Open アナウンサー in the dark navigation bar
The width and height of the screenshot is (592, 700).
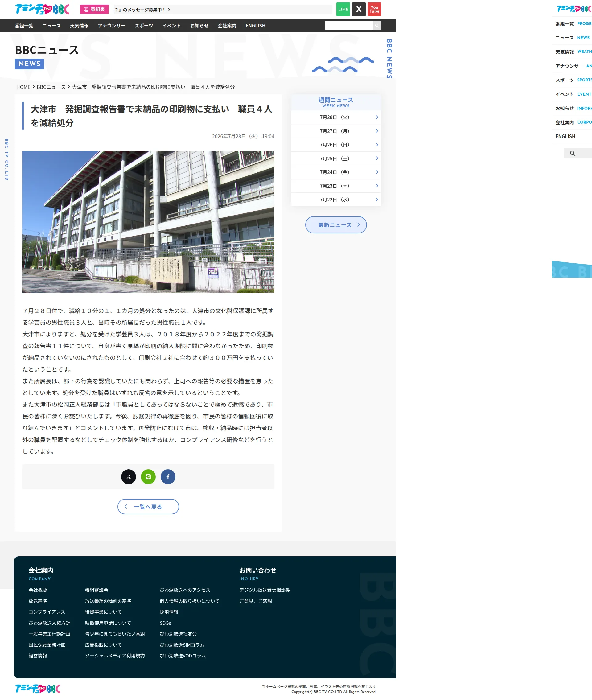(x=111, y=26)
